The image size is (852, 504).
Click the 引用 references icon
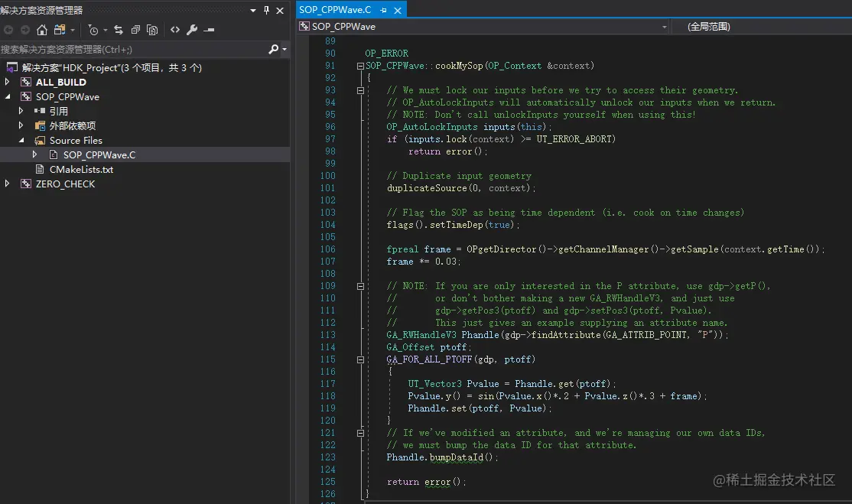coord(40,111)
